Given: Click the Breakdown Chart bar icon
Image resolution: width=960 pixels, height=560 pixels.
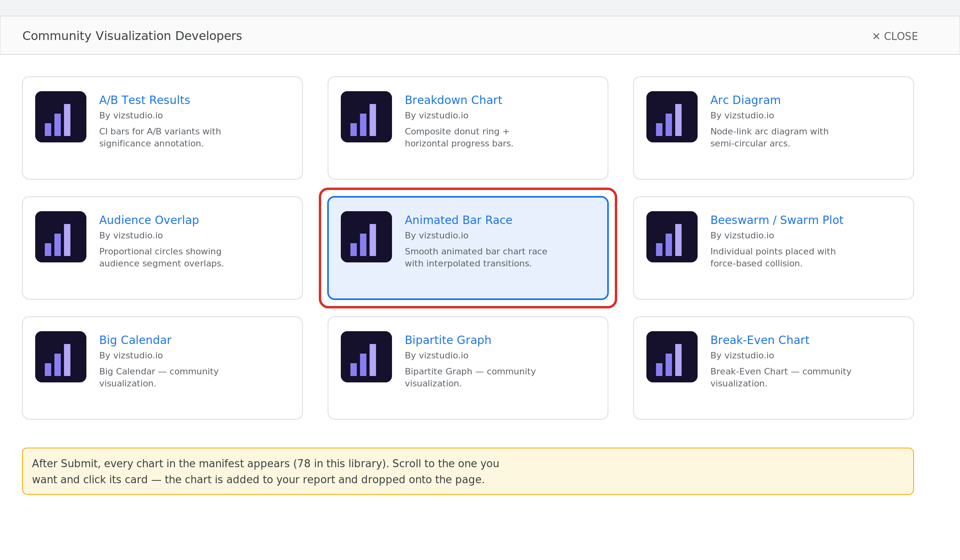Looking at the screenshot, I should pyautogui.click(x=366, y=117).
